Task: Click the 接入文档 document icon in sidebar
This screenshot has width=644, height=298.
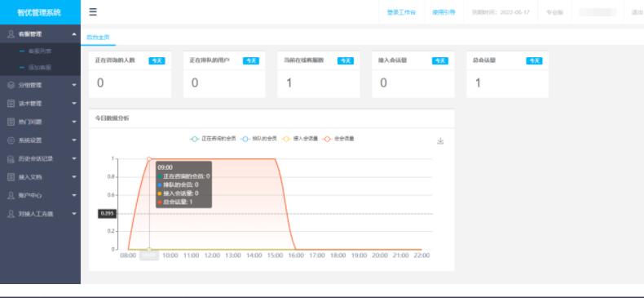Action: tap(11, 177)
